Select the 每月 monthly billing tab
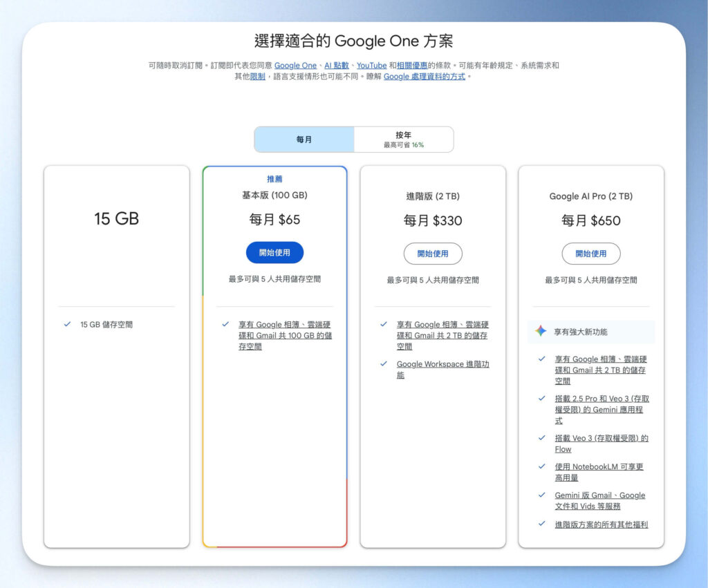 click(304, 140)
